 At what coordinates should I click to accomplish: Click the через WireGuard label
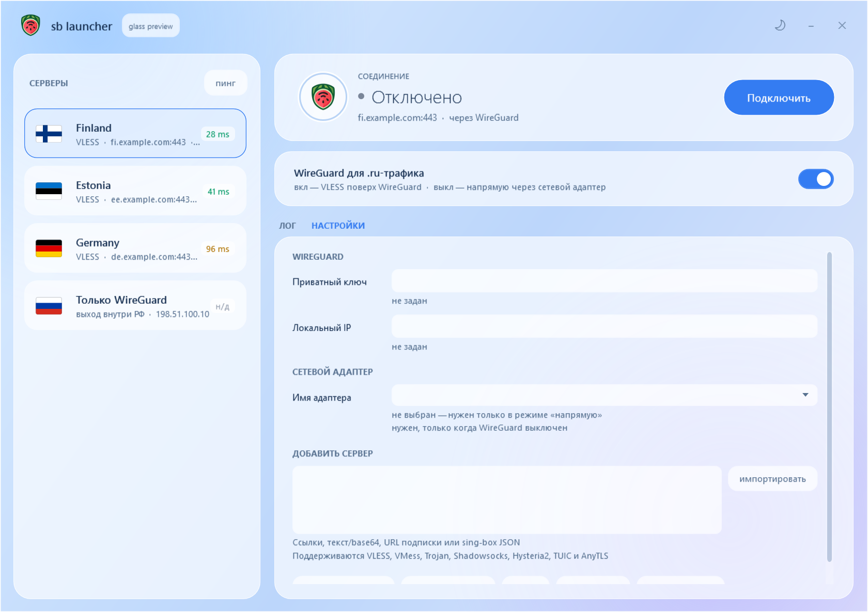pos(484,118)
